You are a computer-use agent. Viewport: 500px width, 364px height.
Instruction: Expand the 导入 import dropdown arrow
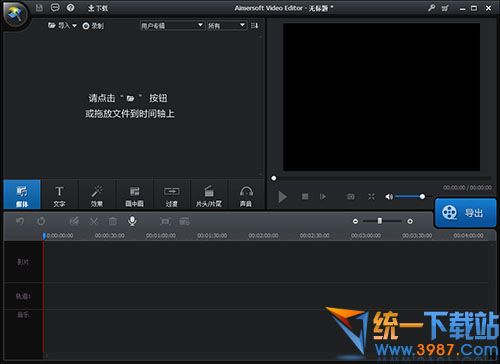click(x=74, y=26)
